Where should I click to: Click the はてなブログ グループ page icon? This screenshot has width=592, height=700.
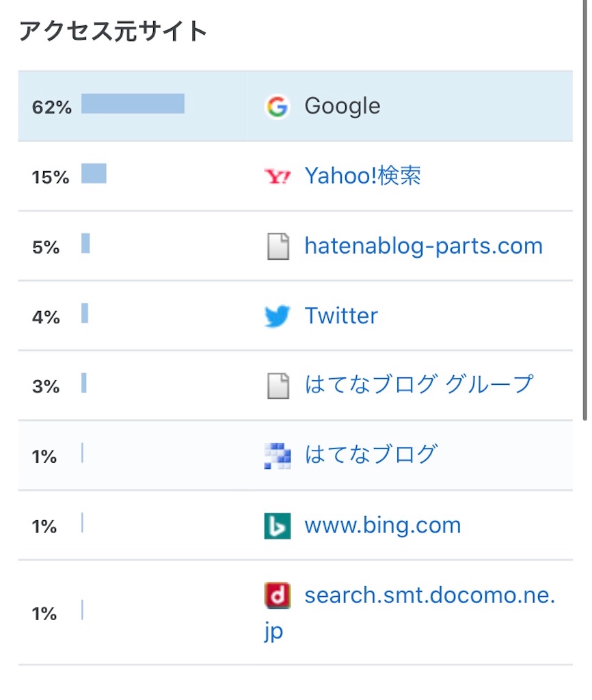pyautogui.click(x=278, y=386)
